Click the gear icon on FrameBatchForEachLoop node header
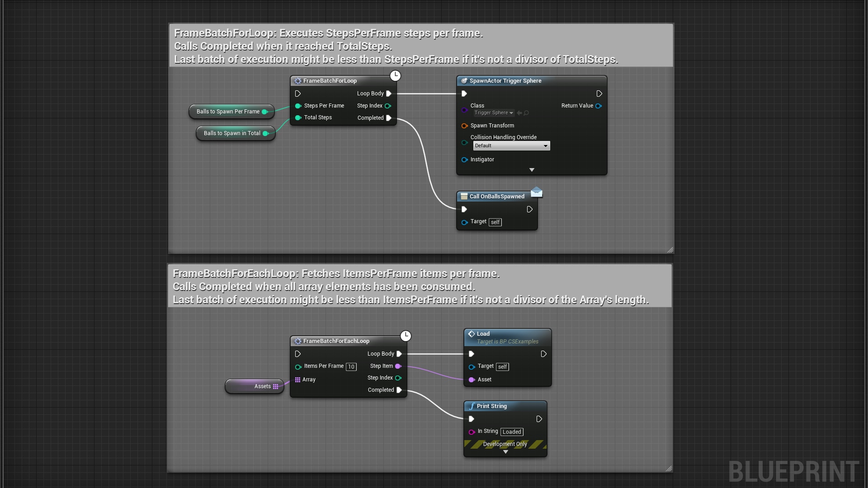 [x=298, y=341]
